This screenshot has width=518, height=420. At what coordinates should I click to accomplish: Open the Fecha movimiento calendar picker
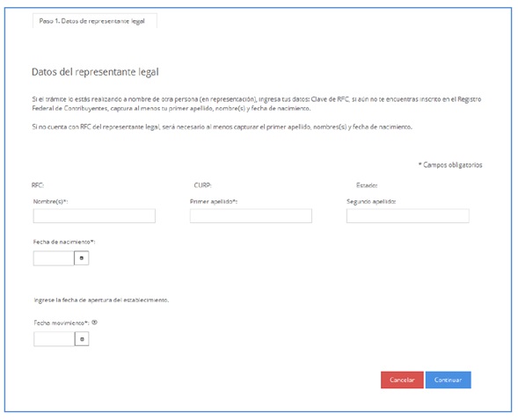pyautogui.click(x=82, y=339)
